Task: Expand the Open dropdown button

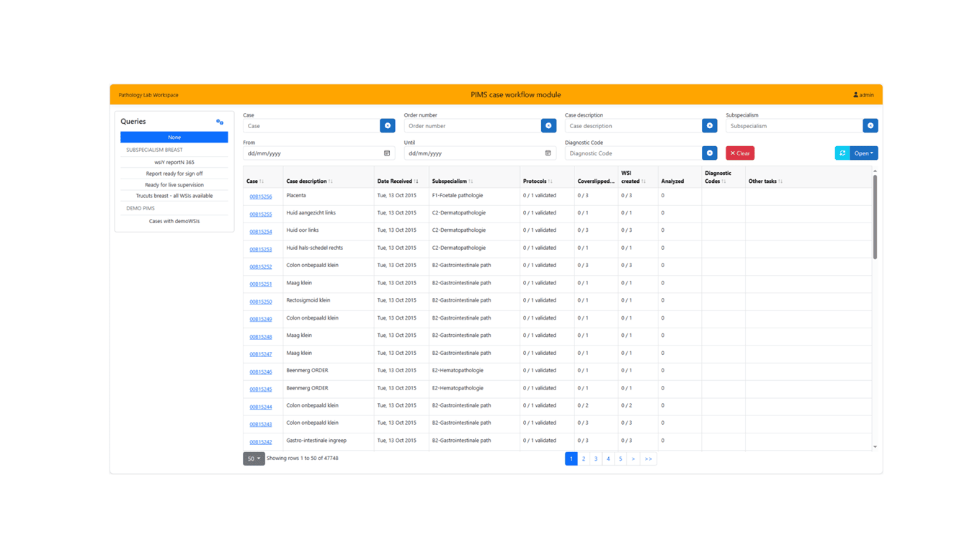Action: coord(864,153)
